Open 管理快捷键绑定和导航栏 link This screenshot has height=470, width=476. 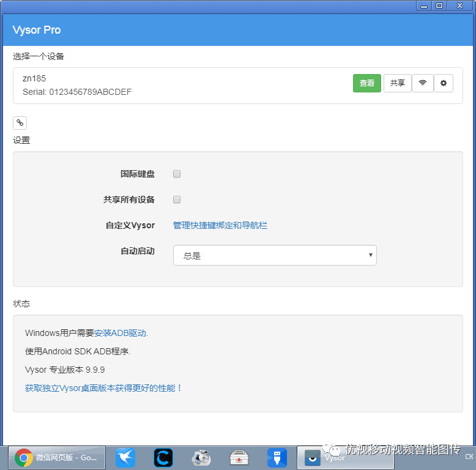[x=220, y=225]
